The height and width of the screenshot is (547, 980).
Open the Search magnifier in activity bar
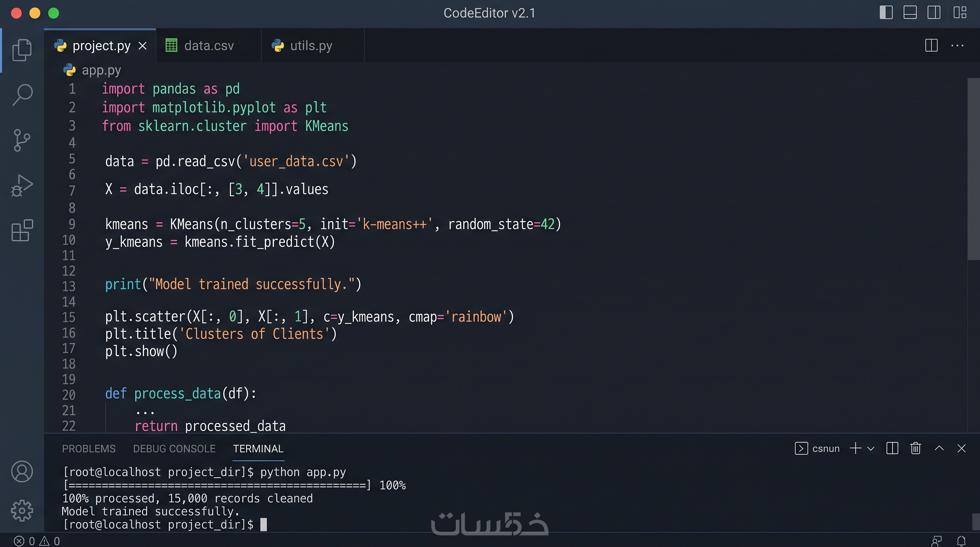pyautogui.click(x=22, y=95)
